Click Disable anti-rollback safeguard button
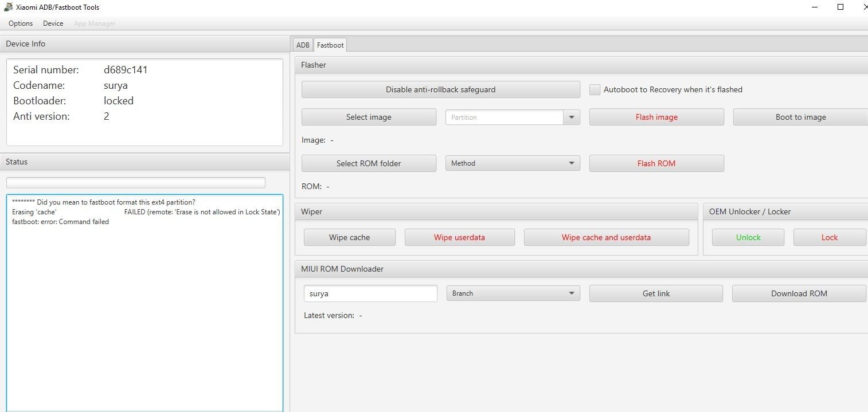Image resolution: width=868 pixels, height=412 pixels. 440,89
